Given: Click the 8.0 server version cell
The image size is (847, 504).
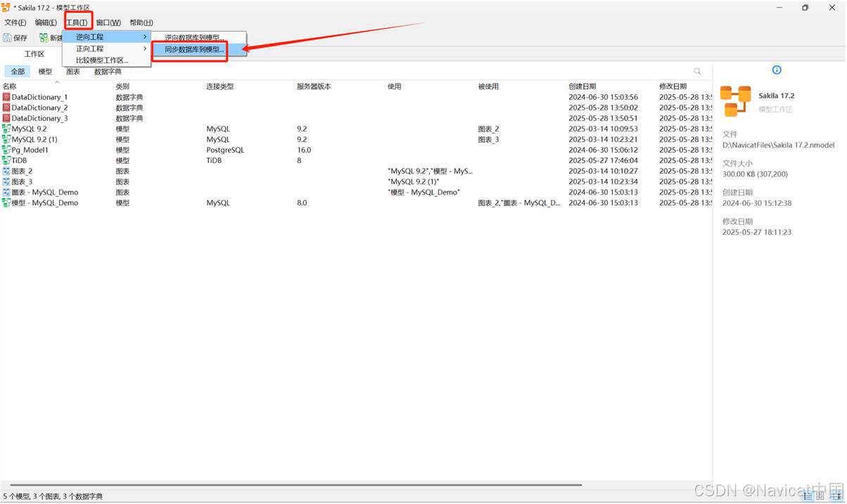Looking at the screenshot, I should coord(302,202).
